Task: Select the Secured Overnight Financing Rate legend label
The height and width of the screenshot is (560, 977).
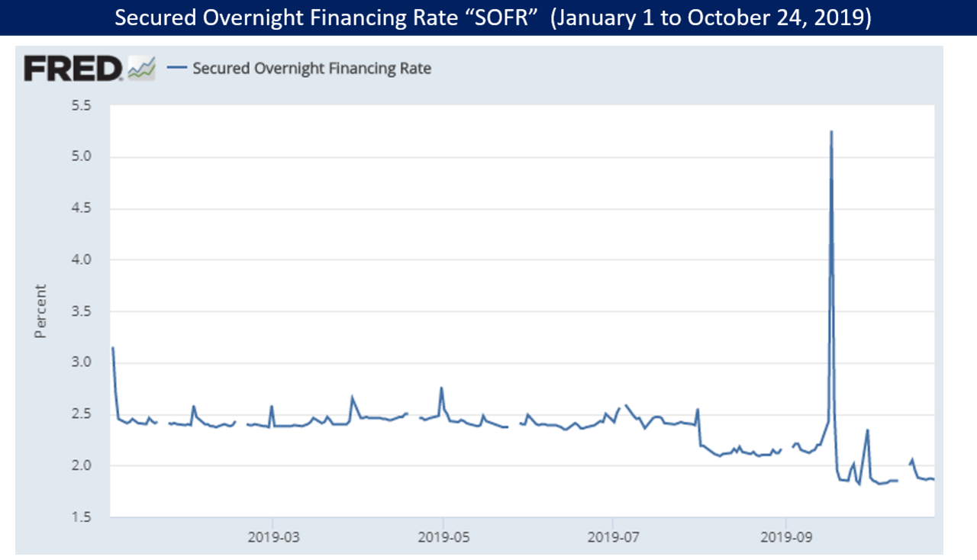Action: (x=311, y=68)
